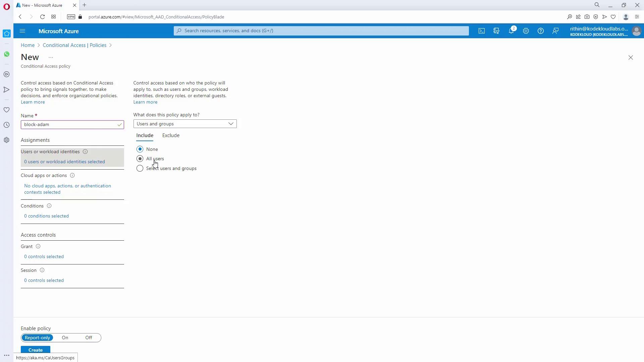Open the ellipsis menu next to New
This screenshot has width=644, height=362.
(x=51, y=58)
